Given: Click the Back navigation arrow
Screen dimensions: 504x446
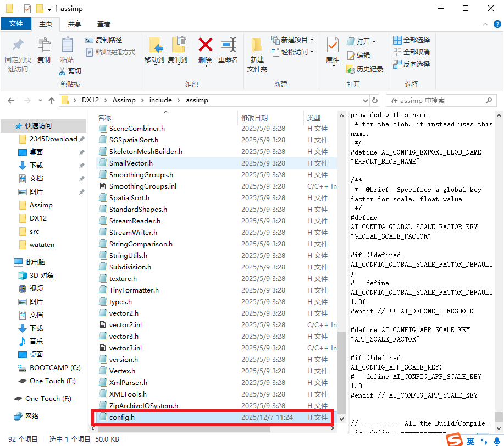Looking at the screenshot, I should [11, 101].
